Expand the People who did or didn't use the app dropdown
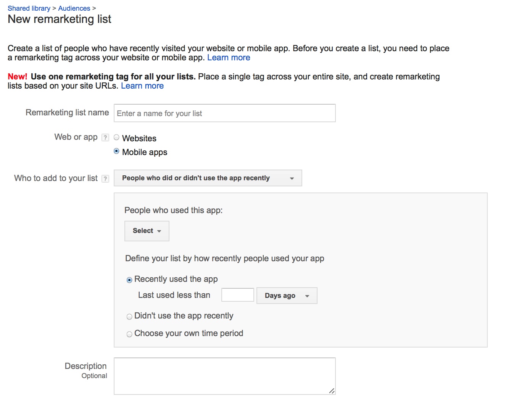This screenshot has height=401, width=532. pos(208,178)
